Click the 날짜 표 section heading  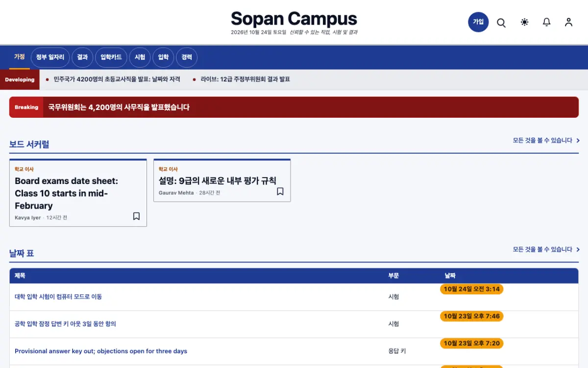pyautogui.click(x=22, y=253)
